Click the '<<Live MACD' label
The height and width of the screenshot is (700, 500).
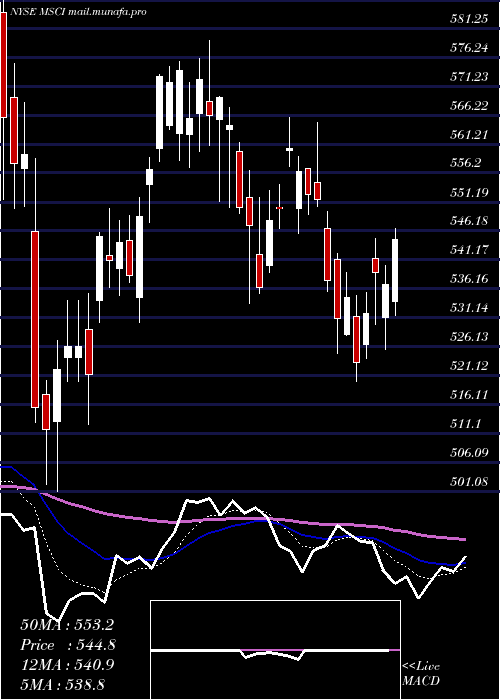tap(421, 673)
